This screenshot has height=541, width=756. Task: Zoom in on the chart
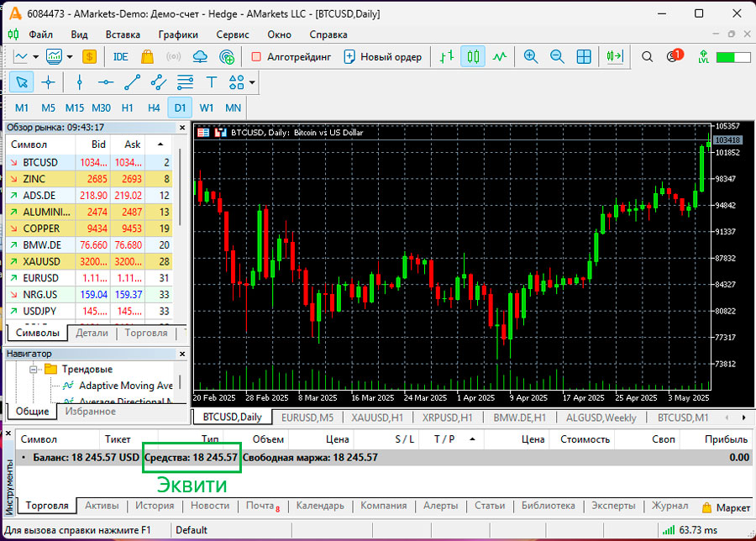click(531, 57)
